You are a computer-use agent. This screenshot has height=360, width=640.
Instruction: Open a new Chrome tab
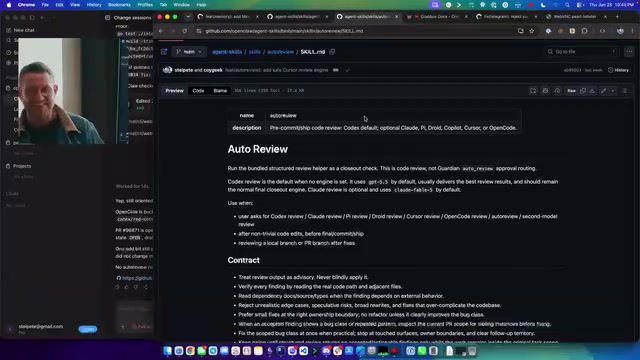[617, 17]
